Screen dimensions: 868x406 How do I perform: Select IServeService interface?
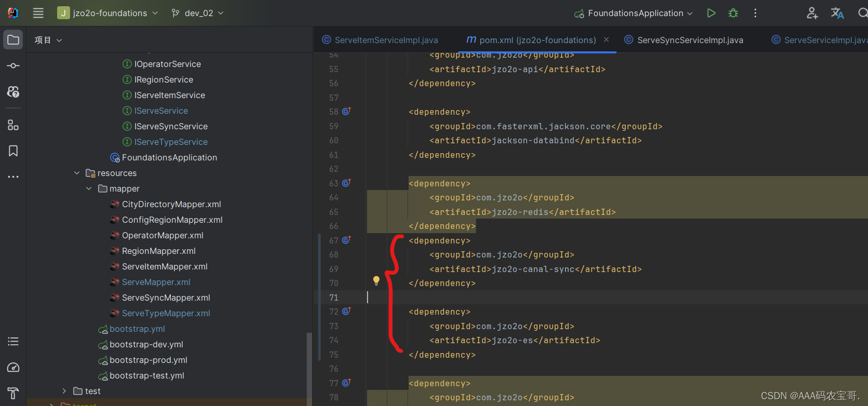[161, 111]
